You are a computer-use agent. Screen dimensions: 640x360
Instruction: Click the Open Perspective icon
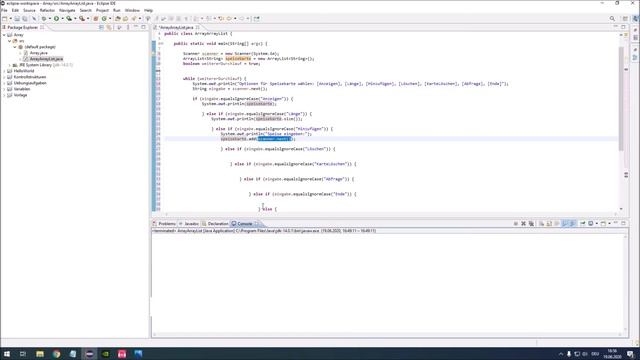[625, 18]
